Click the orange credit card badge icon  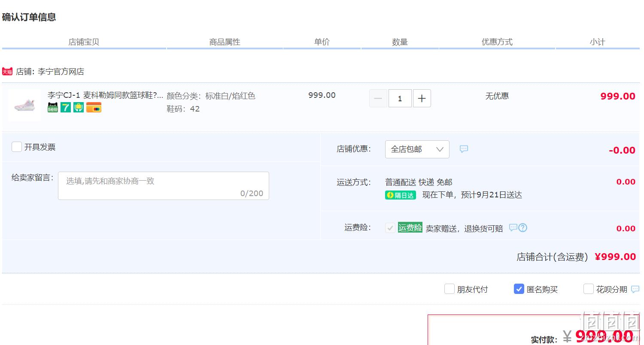coord(94,107)
